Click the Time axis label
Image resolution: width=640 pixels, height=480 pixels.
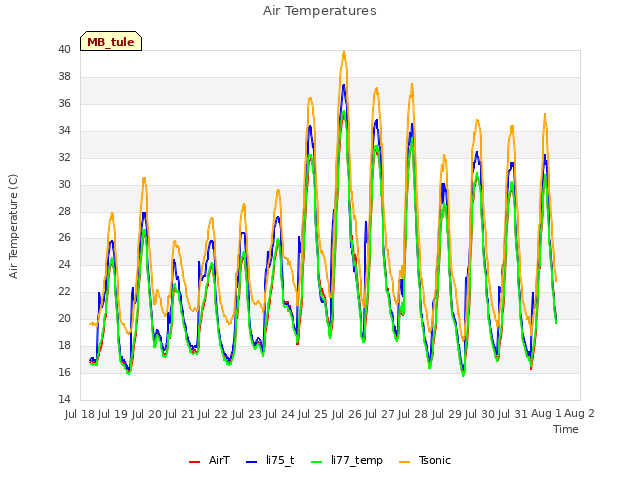pyautogui.click(x=566, y=429)
